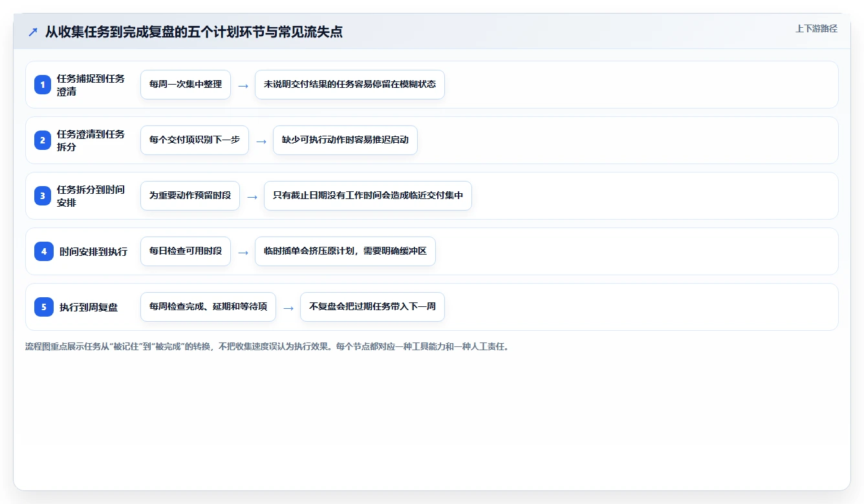Click the 为重要动作预留时段 node
This screenshot has width=864, height=504.
click(x=190, y=196)
